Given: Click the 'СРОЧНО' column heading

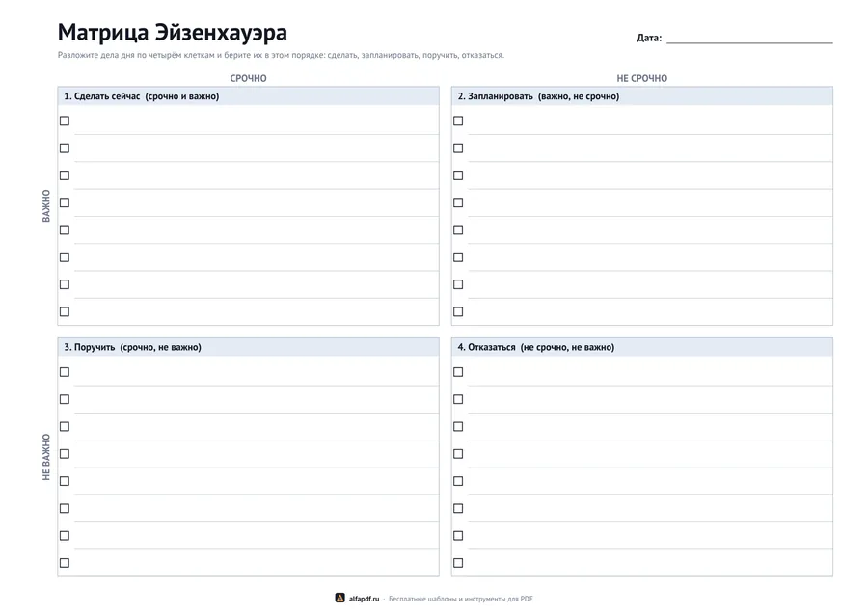Looking at the screenshot, I should point(249,78).
